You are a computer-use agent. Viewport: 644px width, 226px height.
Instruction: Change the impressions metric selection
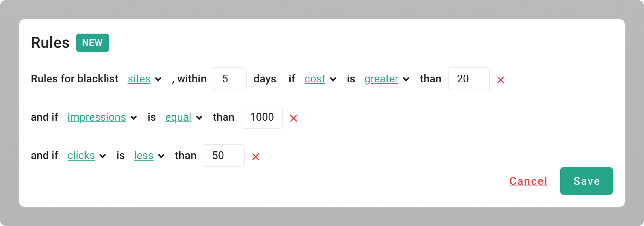96,117
